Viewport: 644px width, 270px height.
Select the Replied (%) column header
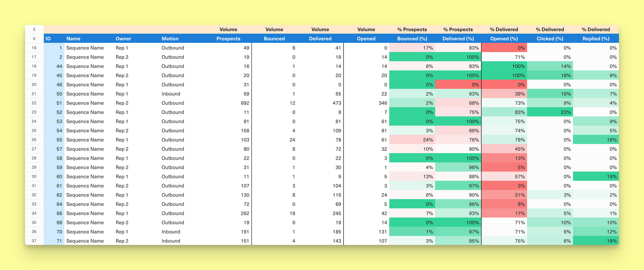click(x=596, y=39)
